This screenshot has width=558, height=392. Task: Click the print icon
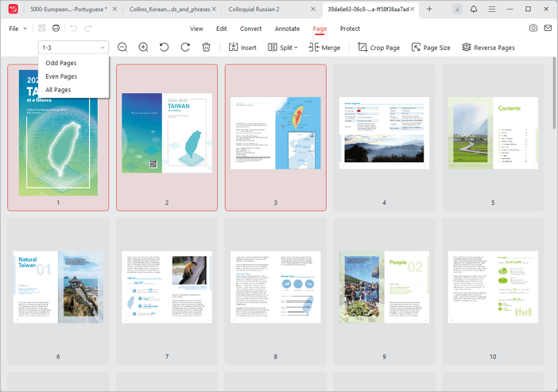pyautogui.click(x=56, y=29)
